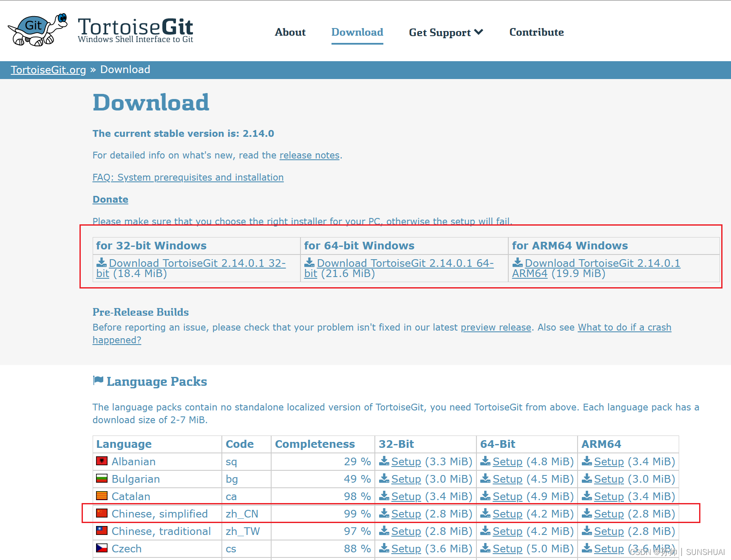731x560 pixels.
Task: Expand the Get Support menu
Action: pyautogui.click(x=446, y=32)
